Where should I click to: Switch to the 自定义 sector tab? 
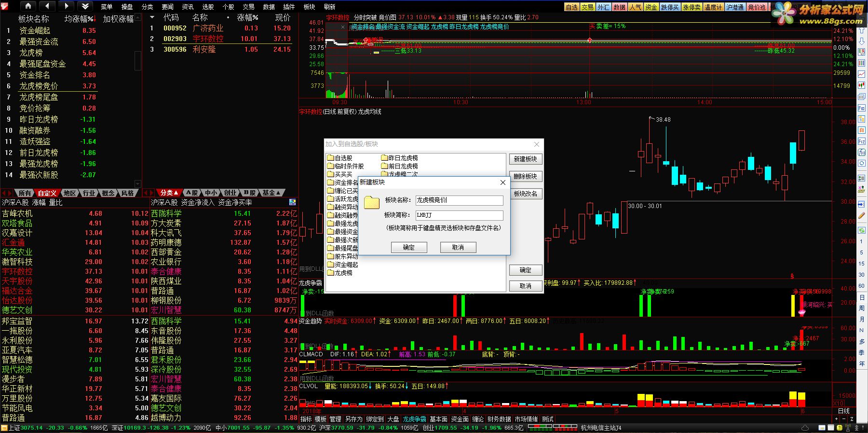[x=47, y=193]
